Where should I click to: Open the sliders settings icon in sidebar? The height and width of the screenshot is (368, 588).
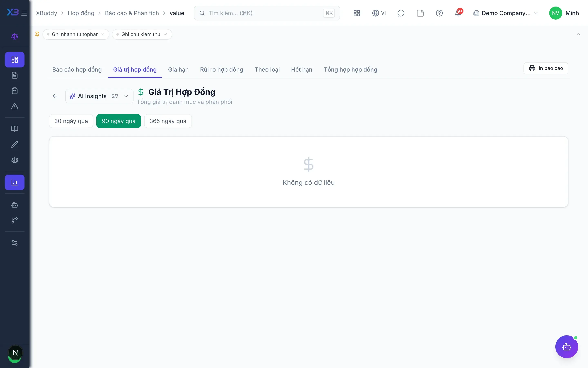click(x=14, y=243)
